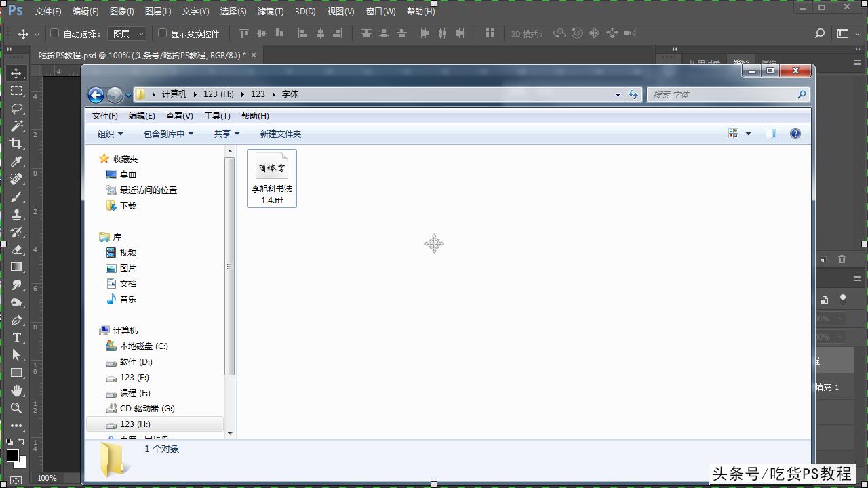Select the Move tool in Photoshop toolbar
The width and height of the screenshot is (868, 488).
16,73
